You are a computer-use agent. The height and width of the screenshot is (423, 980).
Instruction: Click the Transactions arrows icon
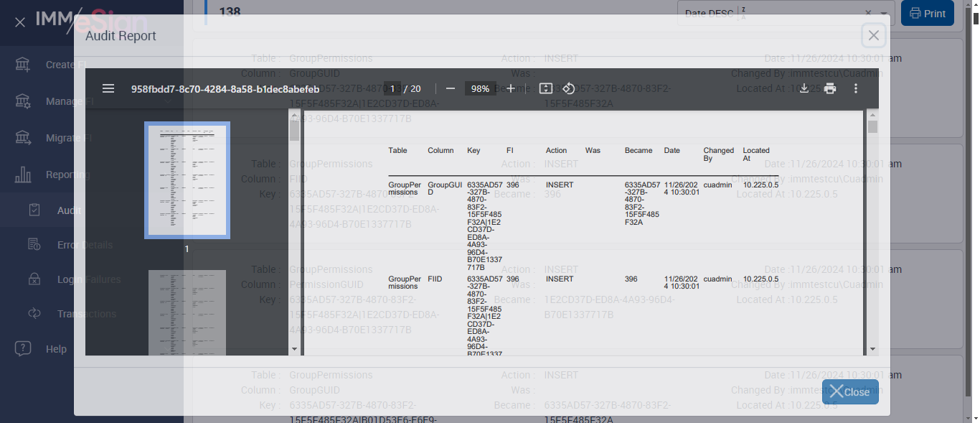[x=34, y=314]
